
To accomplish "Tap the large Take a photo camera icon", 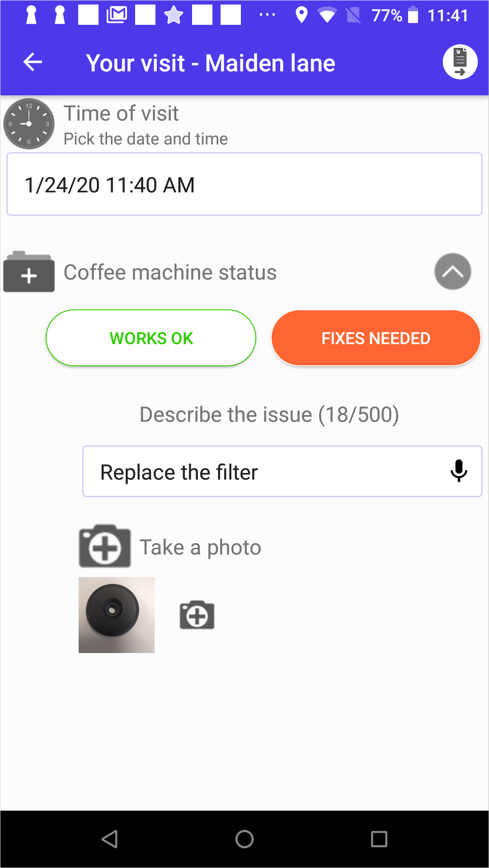I will (105, 546).
